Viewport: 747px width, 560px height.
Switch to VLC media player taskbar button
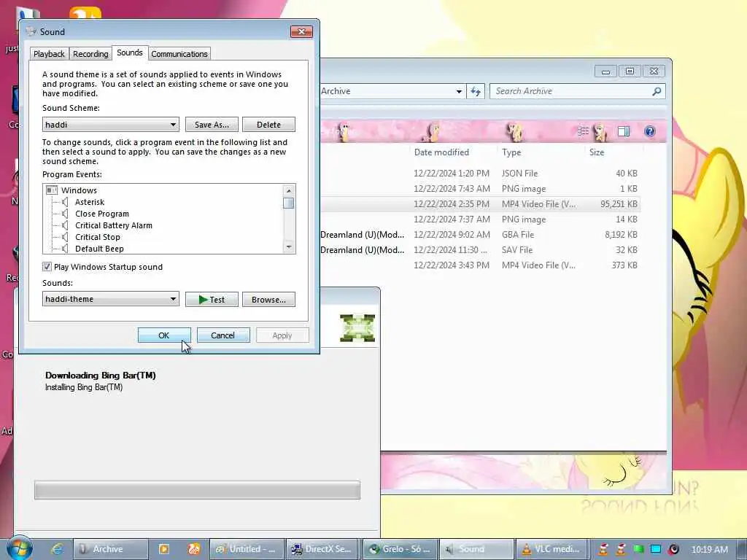click(553, 549)
